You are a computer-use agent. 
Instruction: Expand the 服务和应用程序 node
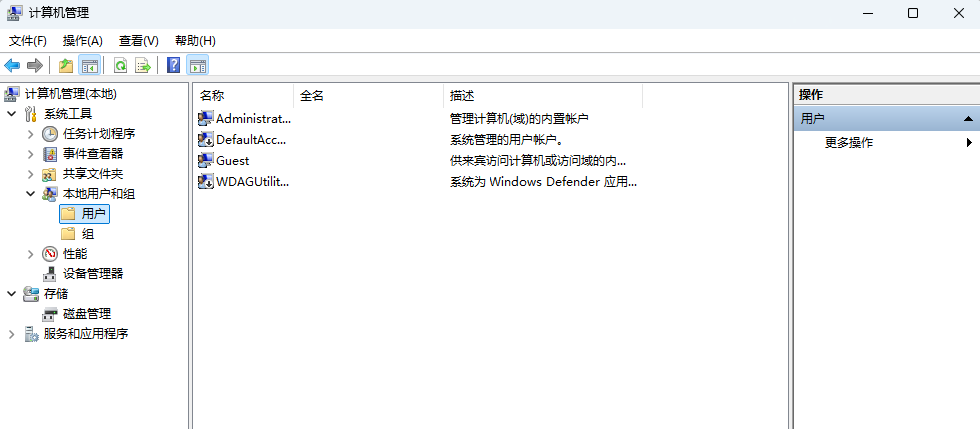pos(11,334)
